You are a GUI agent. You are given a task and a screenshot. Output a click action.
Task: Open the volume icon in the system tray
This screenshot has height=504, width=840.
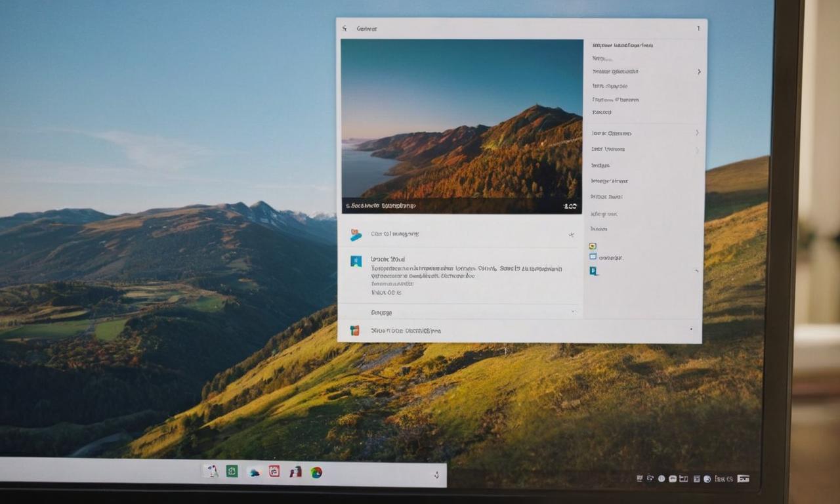pos(649,478)
